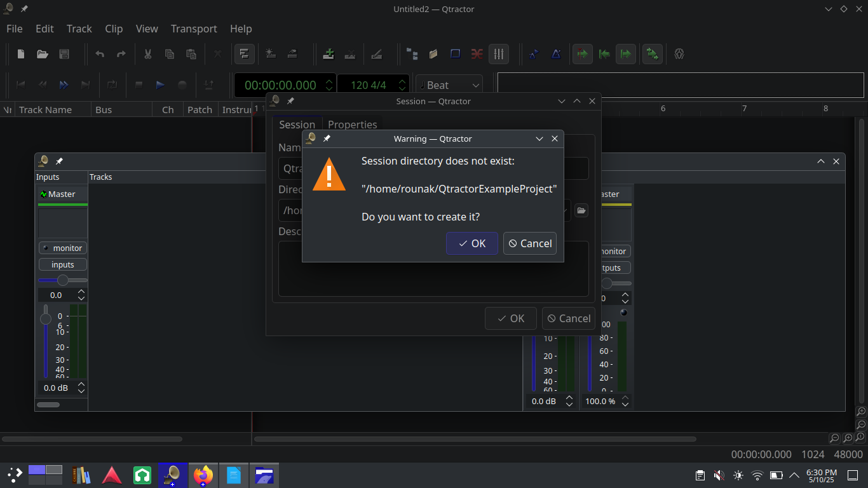The width and height of the screenshot is (868, 488).
Task: Click Cancel in the Session dialog
Action: point(569,318)
